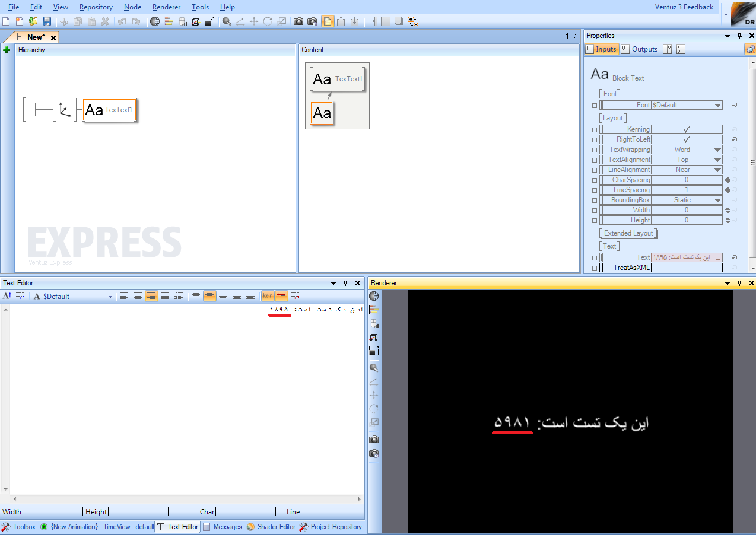Expand the BoundingBox dropdown
756x547 pixels.
[717, 200]
